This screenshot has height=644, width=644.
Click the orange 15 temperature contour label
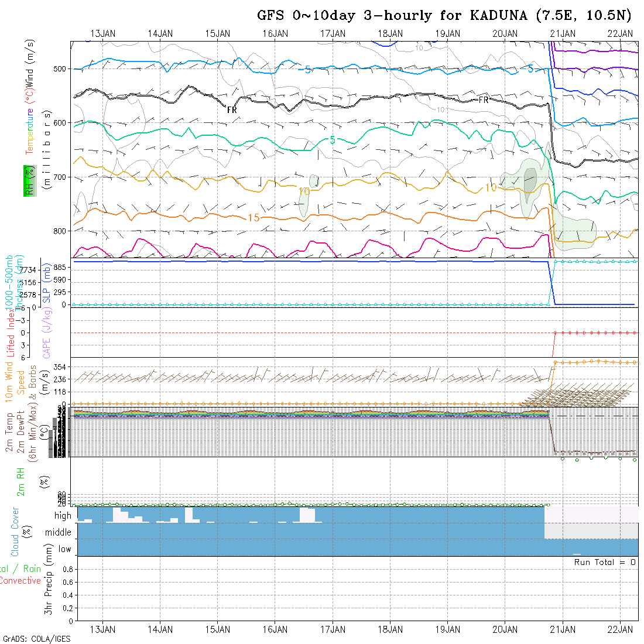tap(254, 218)
